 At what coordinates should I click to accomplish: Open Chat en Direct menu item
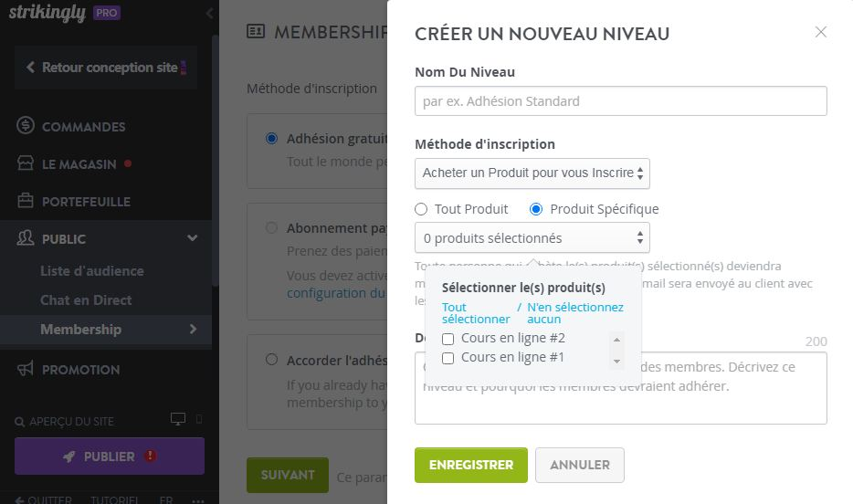click(86, 300)
